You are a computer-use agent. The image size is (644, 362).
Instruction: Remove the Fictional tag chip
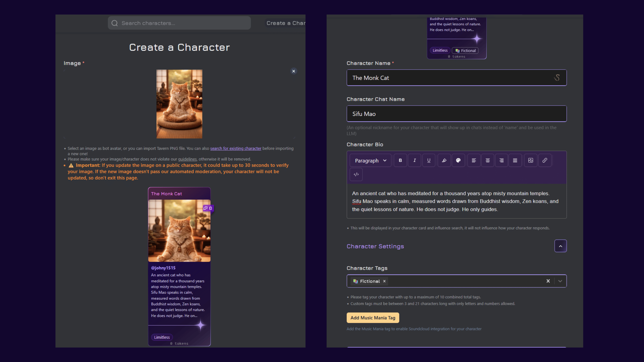(384, 281)
